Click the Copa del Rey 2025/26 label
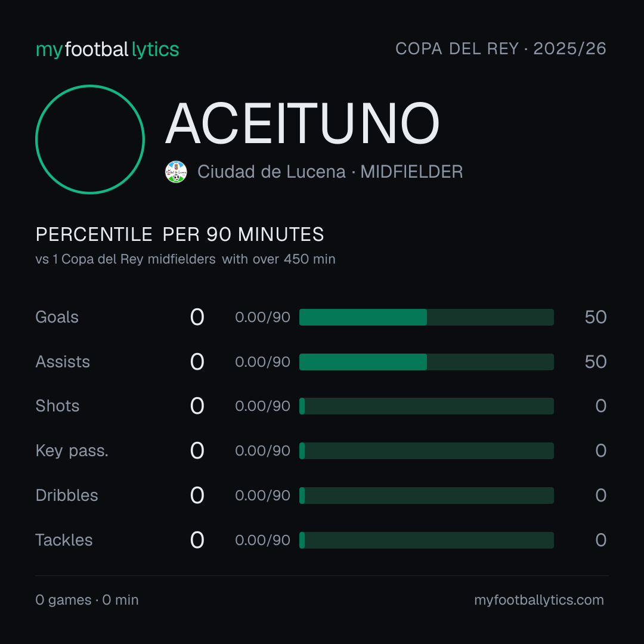644x644 pixels. pyautogui.click(x=501, y=49)
